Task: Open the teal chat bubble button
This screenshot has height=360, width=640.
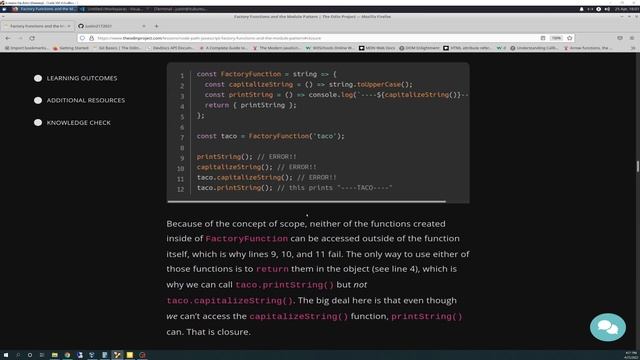Action: (608, 327)
